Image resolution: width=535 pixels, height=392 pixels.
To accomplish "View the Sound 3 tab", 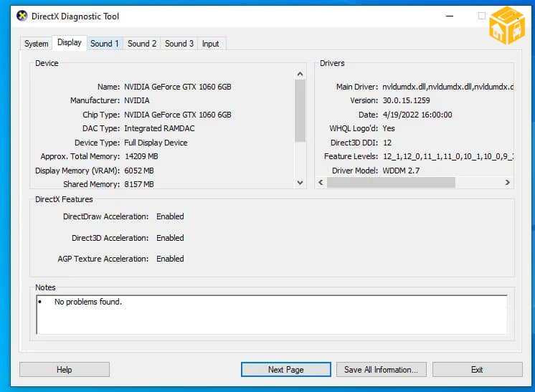I will pos(179,44).
